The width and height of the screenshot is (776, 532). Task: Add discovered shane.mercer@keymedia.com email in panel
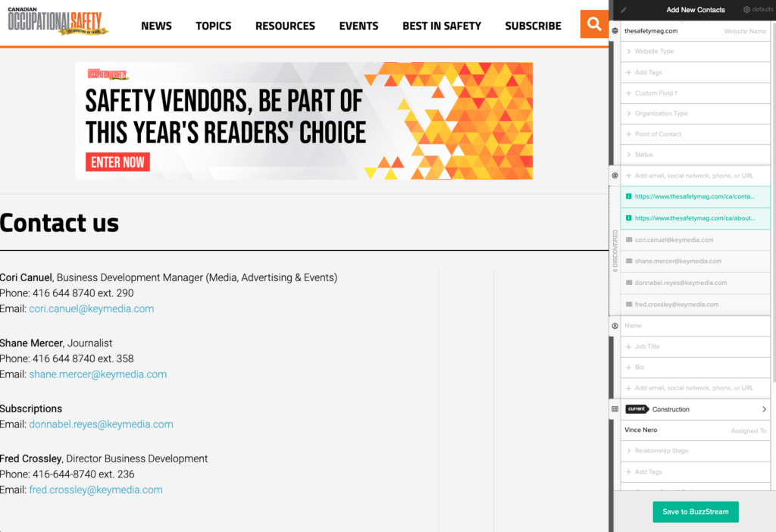678,261
